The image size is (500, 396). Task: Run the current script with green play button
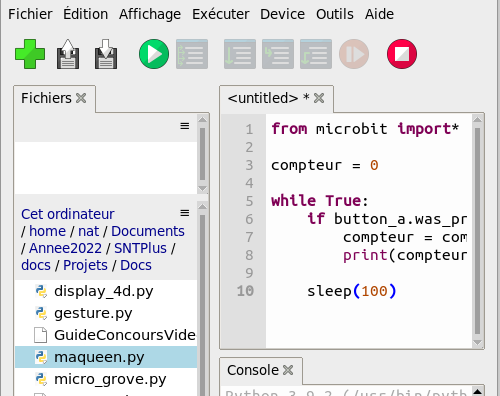tap(154, 54)
